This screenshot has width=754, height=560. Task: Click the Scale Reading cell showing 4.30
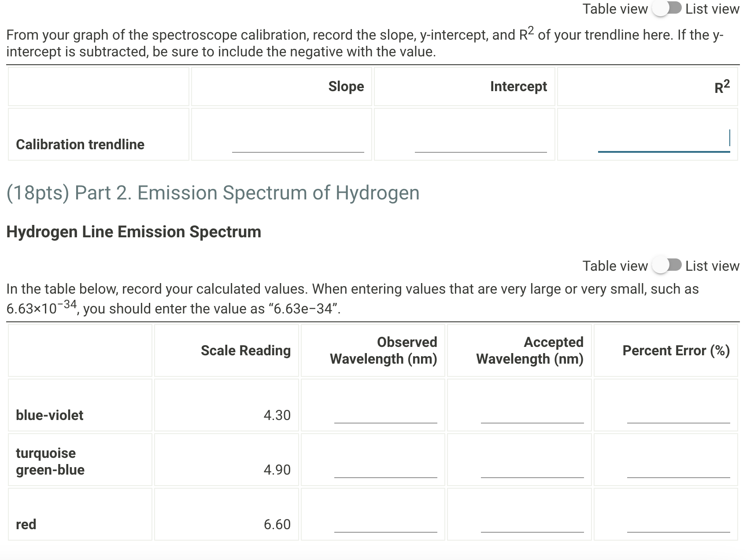(277, 415)
